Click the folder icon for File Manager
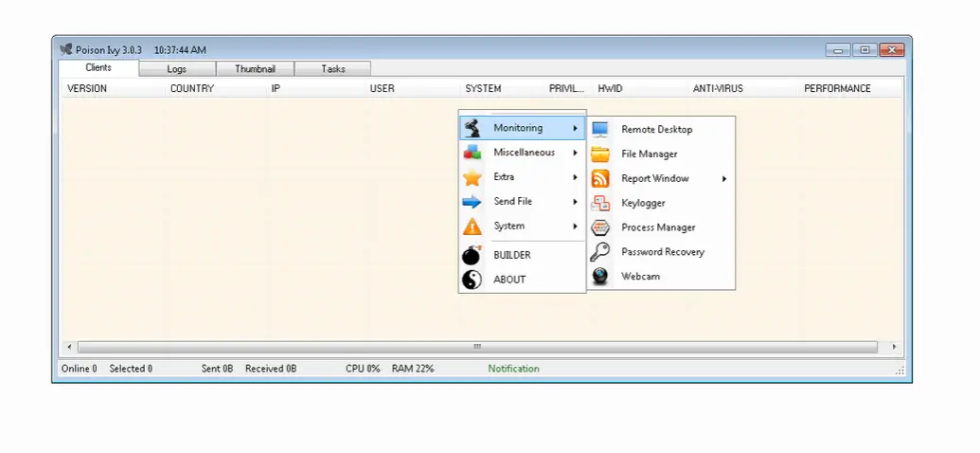Viewport: 980px width, 453px height. click(600, 154)
